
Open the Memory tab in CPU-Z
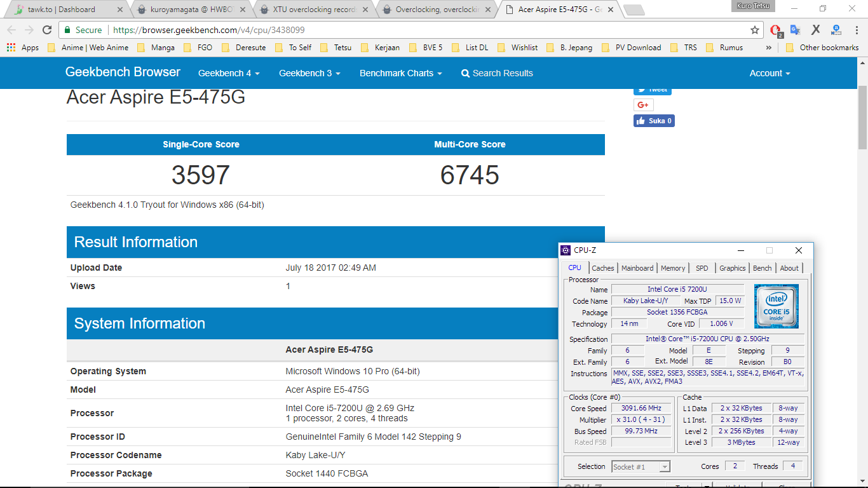click(x=673, y=268)
